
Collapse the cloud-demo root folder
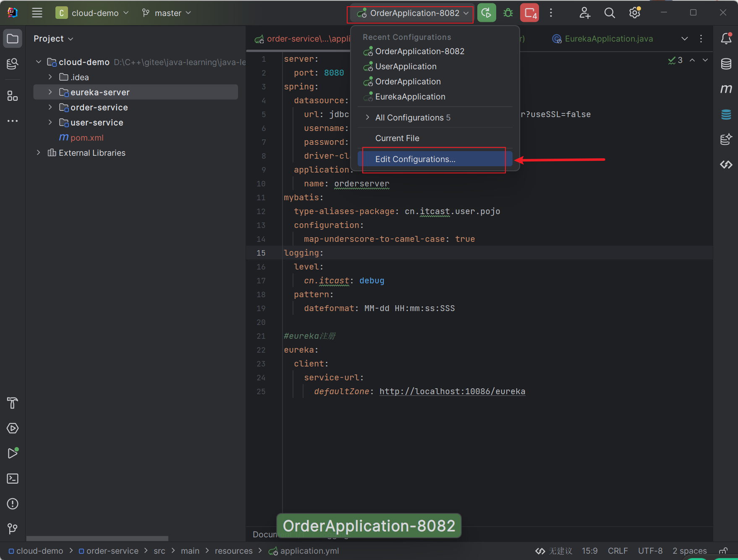[x=39, y=62]
